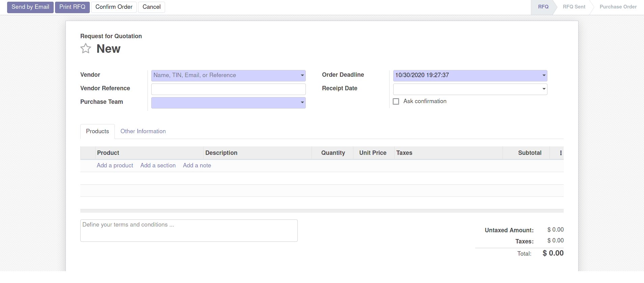This screenshot has width=644, height=283.
Task: Enable the Ask confirmation checkbox
Action: 396,101
